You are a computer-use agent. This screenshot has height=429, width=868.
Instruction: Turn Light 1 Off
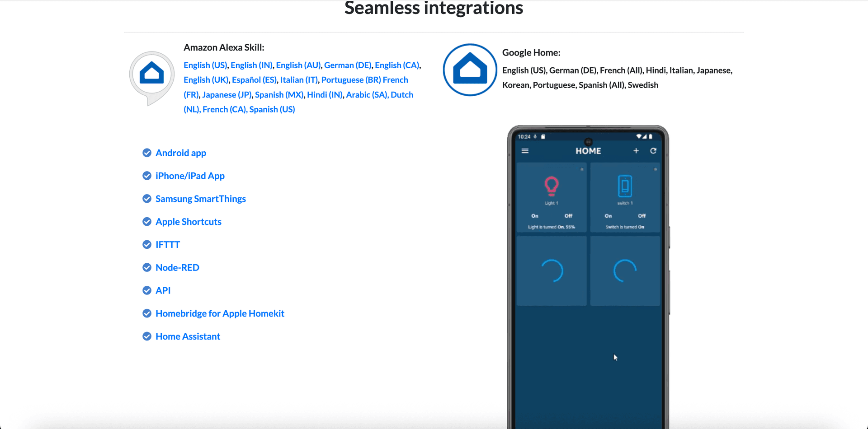tap(568, 216)
